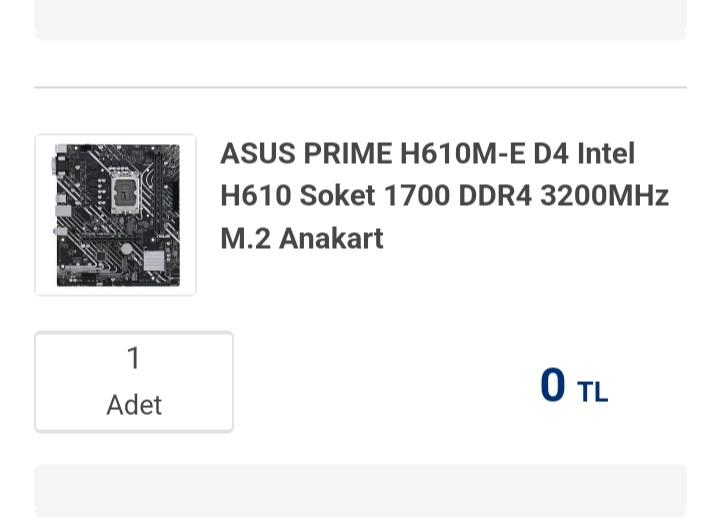The width and height of the screenshot is (720, 520).
Task: Click the silver chipset heatsink in image
Action: pyautogui.click(x=153, y=260)
